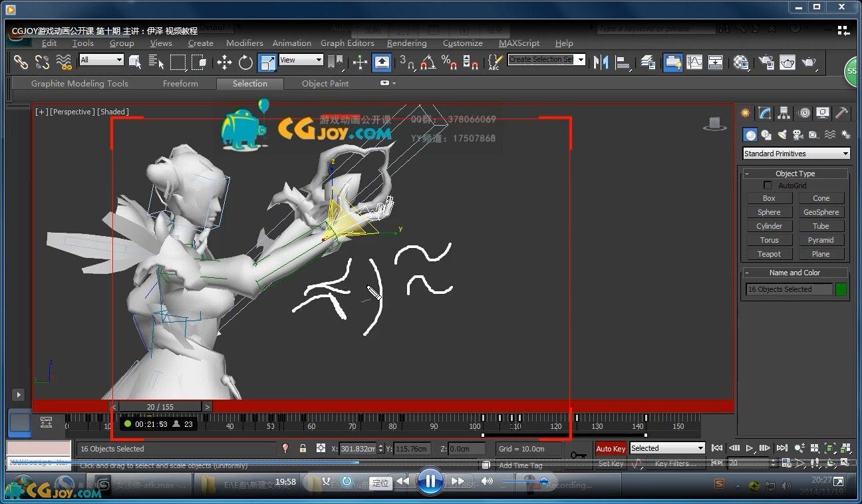Expand the ribbon options dropdown arrow
This screenshot has height=504, width=862.
(388, 83)
